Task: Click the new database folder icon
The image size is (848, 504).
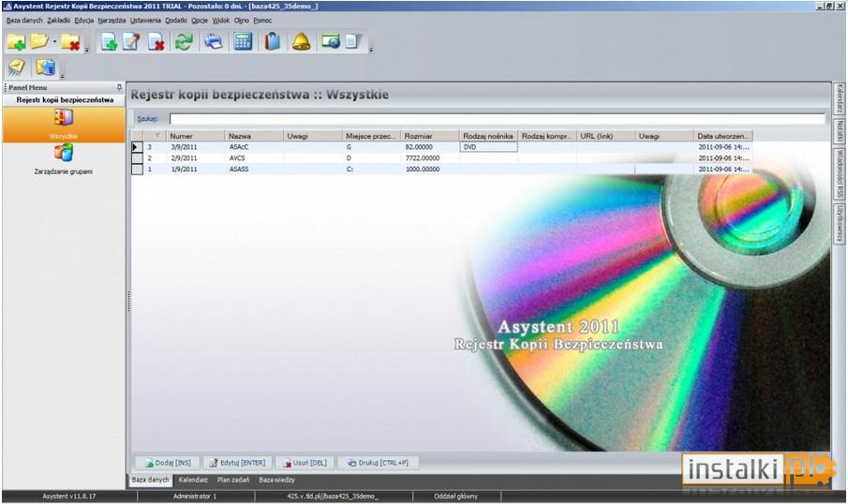Action: tap(16, 41)
